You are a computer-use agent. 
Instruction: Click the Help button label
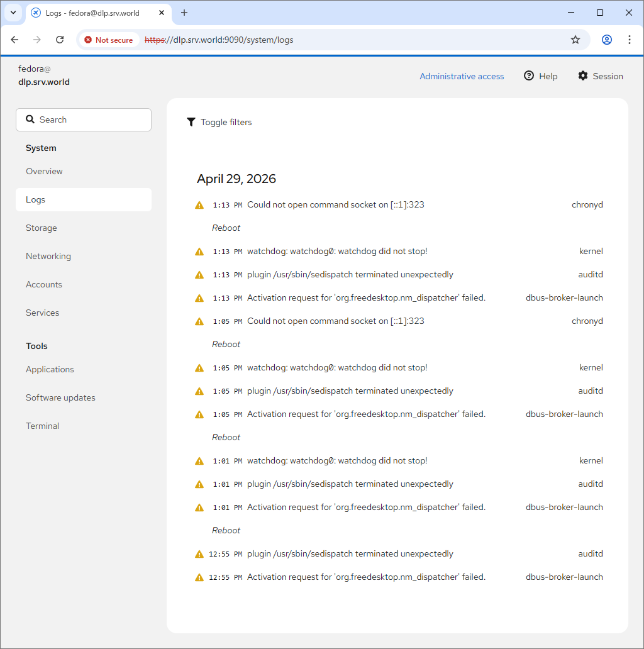(548, 76)
